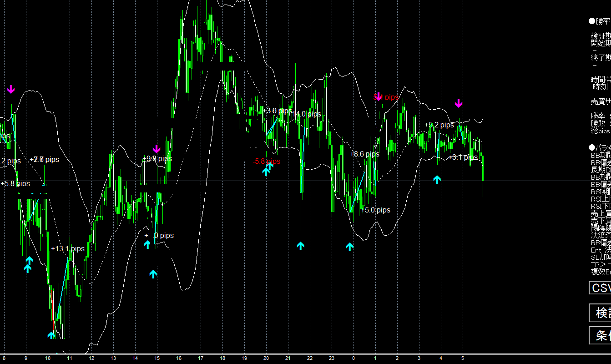Image resolution: width=611 pixels, height=364 pixels.
Task: Select the +13.1 pips trade label
Action: click(68, 249)
